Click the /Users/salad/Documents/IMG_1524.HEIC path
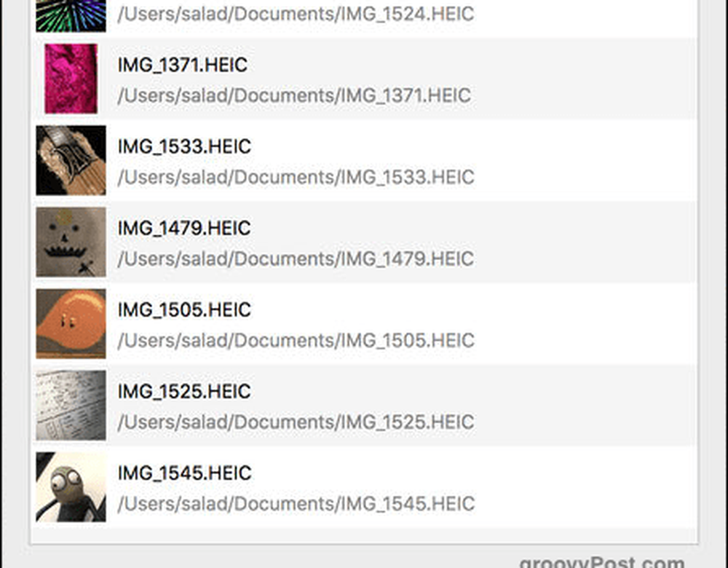Viewport: 728px width, 568px height. (296, 15)
